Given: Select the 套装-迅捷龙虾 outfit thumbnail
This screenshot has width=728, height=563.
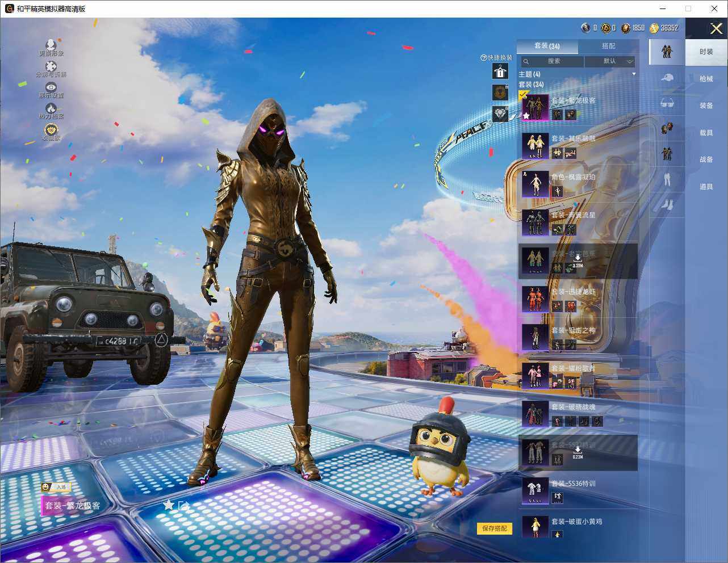Looking at the screenshot, I should pyautogui.click(x=535, y=299).
